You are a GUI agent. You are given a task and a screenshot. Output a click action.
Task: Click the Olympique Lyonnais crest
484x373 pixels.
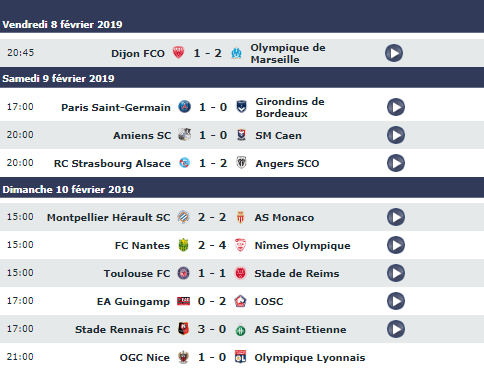point(240,357)
